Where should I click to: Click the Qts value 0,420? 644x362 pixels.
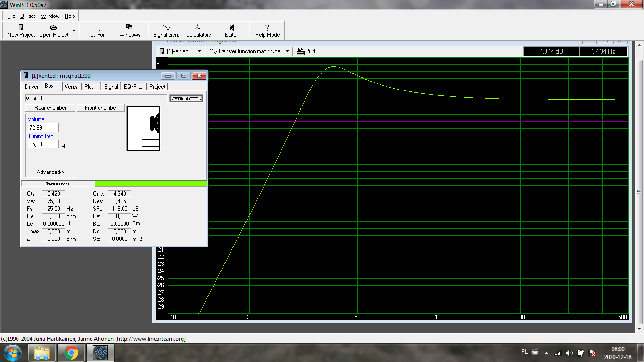54,194
